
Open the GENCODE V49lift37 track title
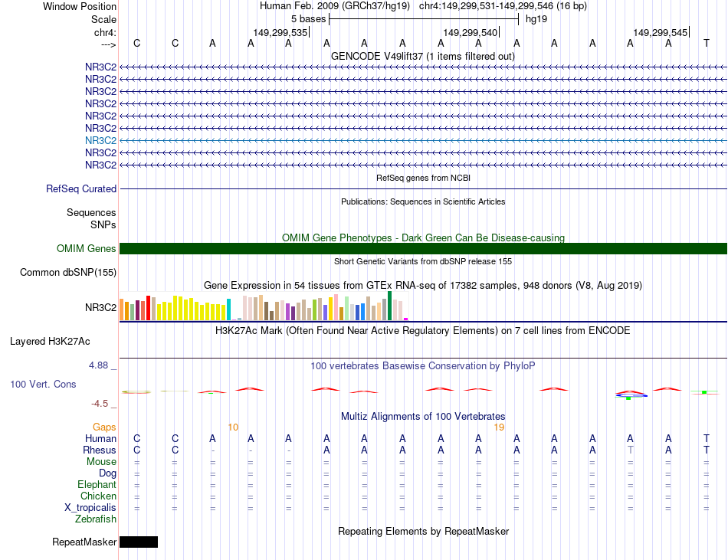point(423,56)
